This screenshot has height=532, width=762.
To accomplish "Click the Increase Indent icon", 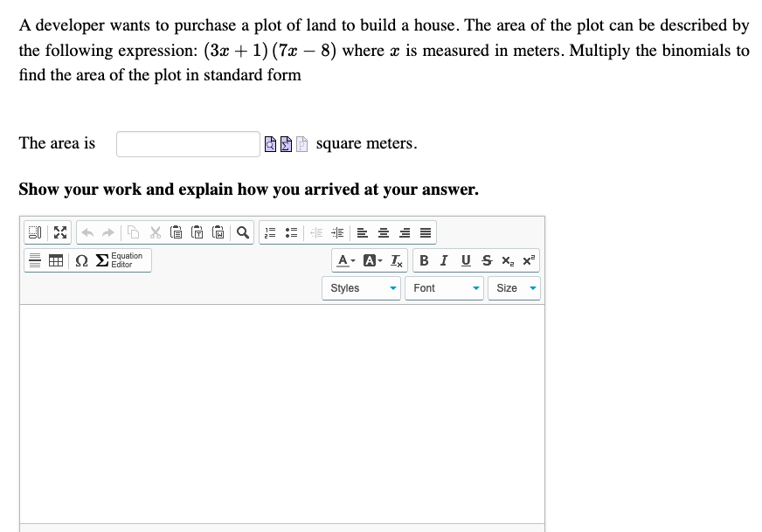I will (337, 232).
